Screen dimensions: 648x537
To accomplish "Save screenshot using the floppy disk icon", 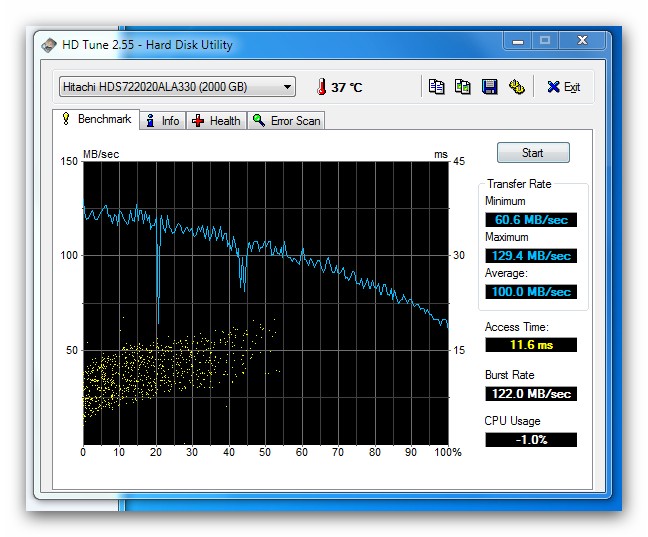I will tap(490, 87).
